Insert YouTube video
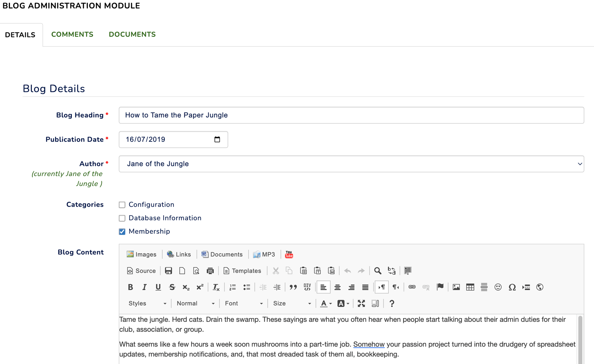 [x=289, y=255]
